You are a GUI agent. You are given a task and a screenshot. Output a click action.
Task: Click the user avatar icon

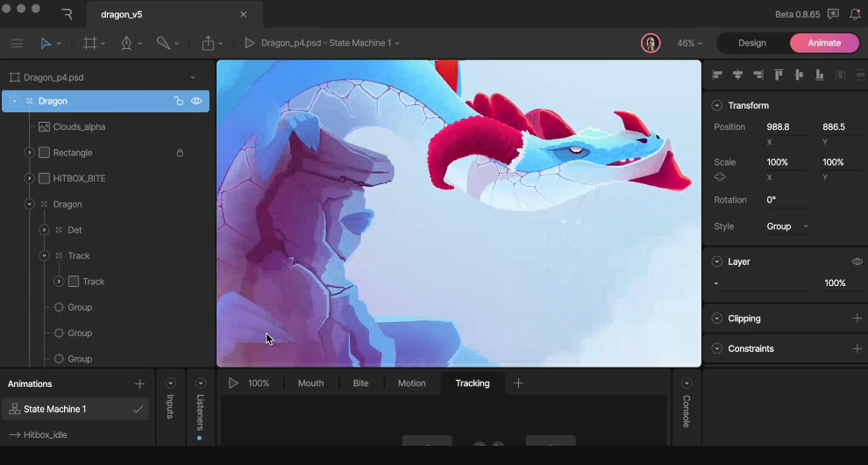[651, 43]
